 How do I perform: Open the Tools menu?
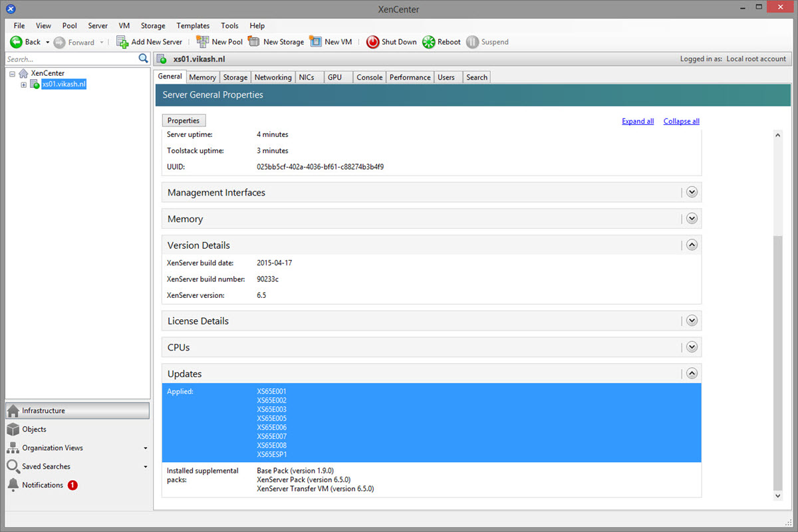229,26
